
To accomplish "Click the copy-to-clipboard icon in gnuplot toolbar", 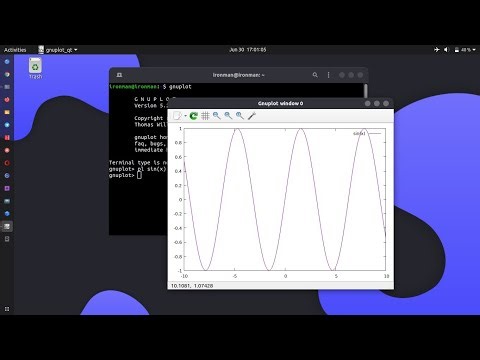I will coord(177,116).
